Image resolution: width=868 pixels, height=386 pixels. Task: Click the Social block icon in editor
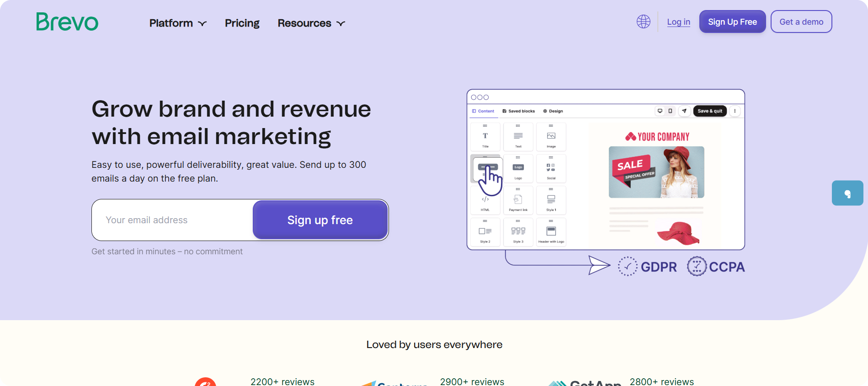[x=551, y=168]
